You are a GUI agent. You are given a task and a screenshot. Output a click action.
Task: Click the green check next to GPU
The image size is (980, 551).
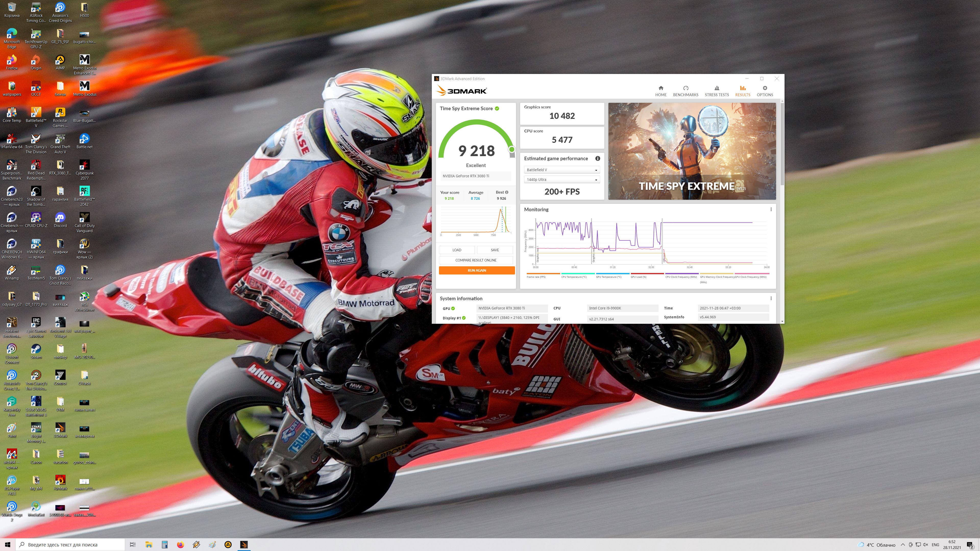pyautogui.click(x=453, y=308)
